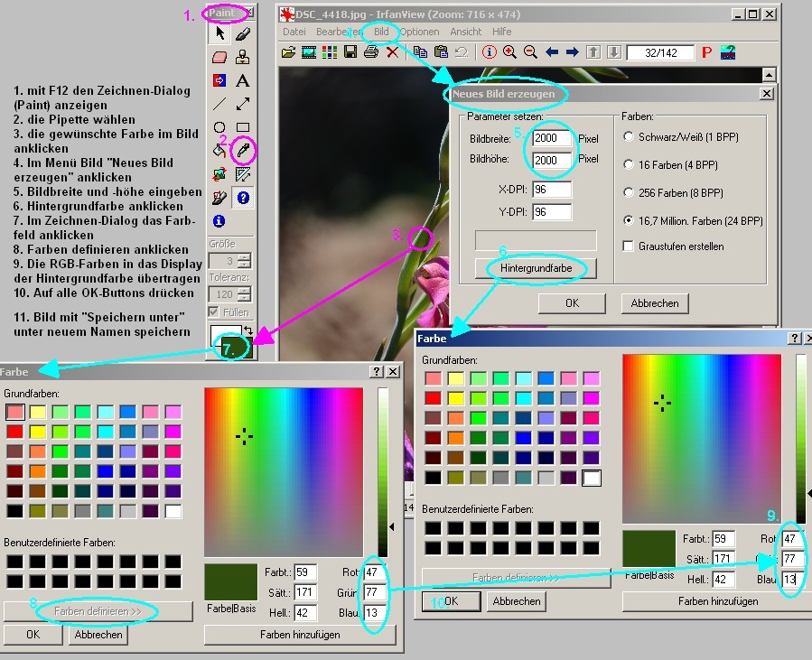812x660 pixels.
Task: Select the eyedropper color picker tool
Action: point(243,150)
